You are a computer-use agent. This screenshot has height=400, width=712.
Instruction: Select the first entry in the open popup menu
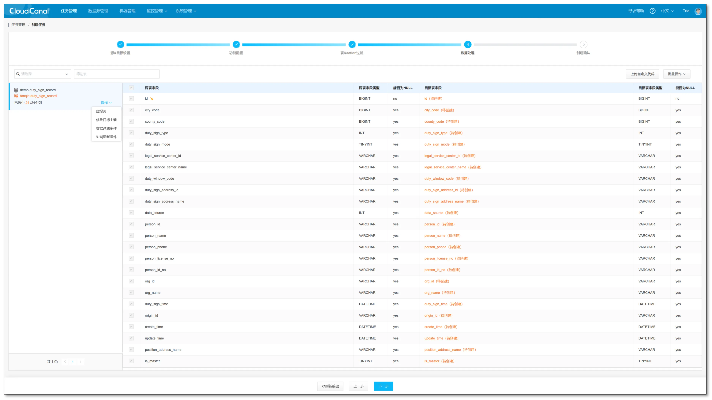point(105,112)
